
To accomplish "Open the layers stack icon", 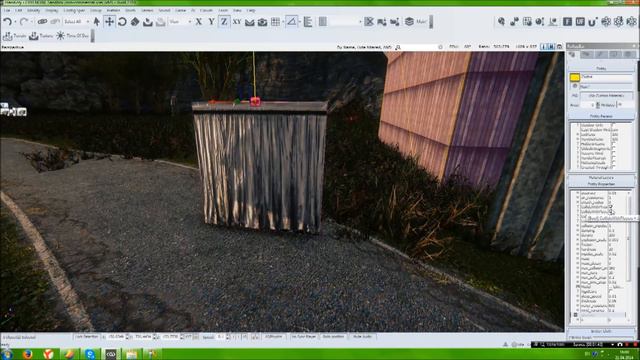I will [x=409, y=22].
